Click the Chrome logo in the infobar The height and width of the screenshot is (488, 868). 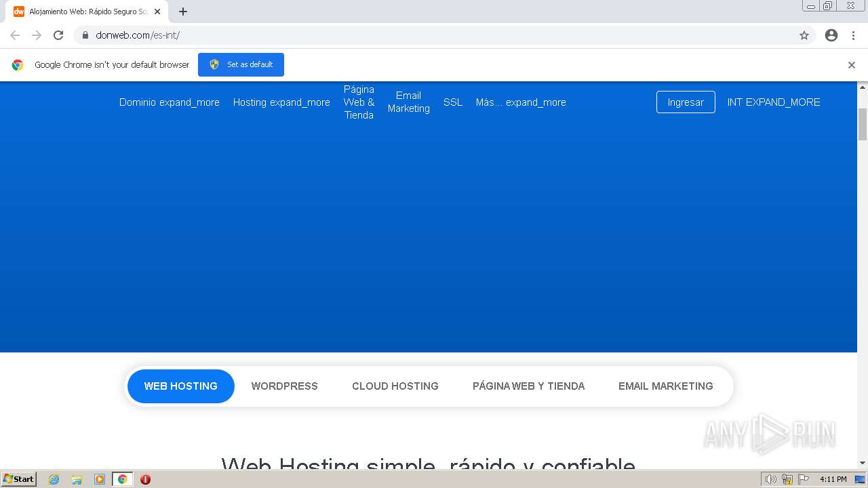click(x=18, y=65)
